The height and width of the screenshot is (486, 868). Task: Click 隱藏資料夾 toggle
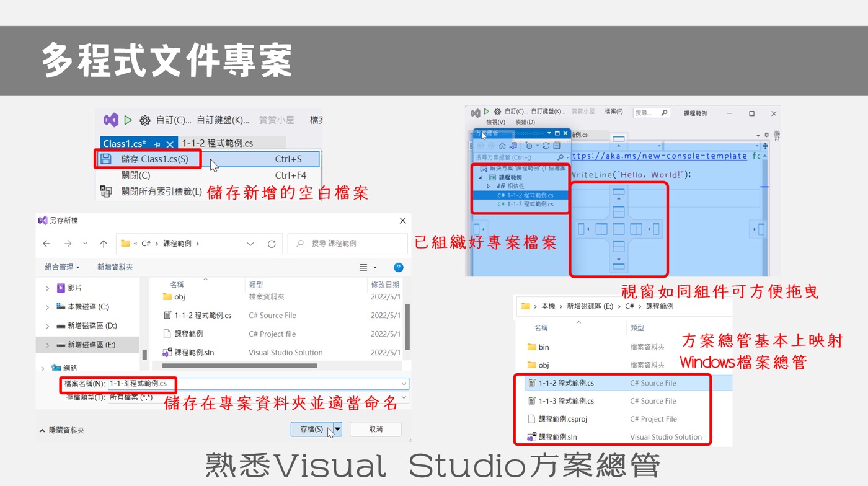(62, 430)
